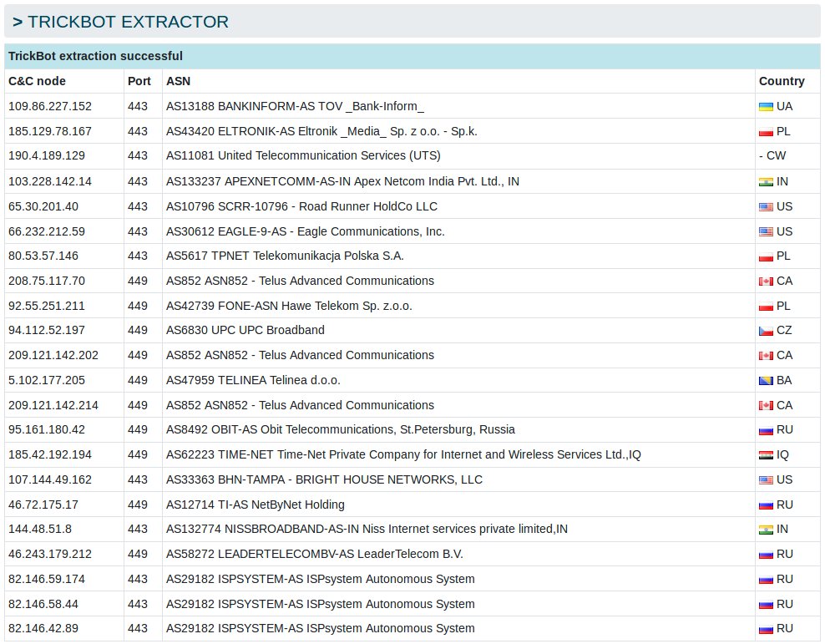The width and height of the screenshot is (825, 644).
Task: Click AS132774 NISSBROADBAND-AS-IN entry
Action: pos(367,529)
